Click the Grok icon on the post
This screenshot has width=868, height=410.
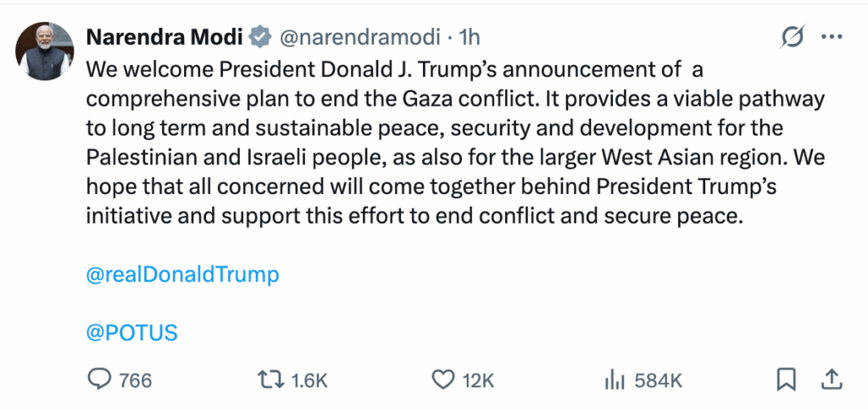pos(792,37)
